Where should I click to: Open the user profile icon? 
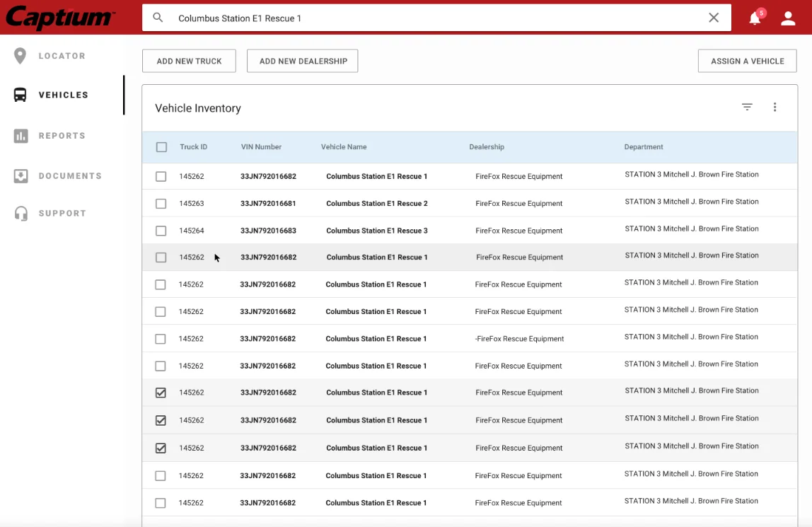(x=788, y=18)
